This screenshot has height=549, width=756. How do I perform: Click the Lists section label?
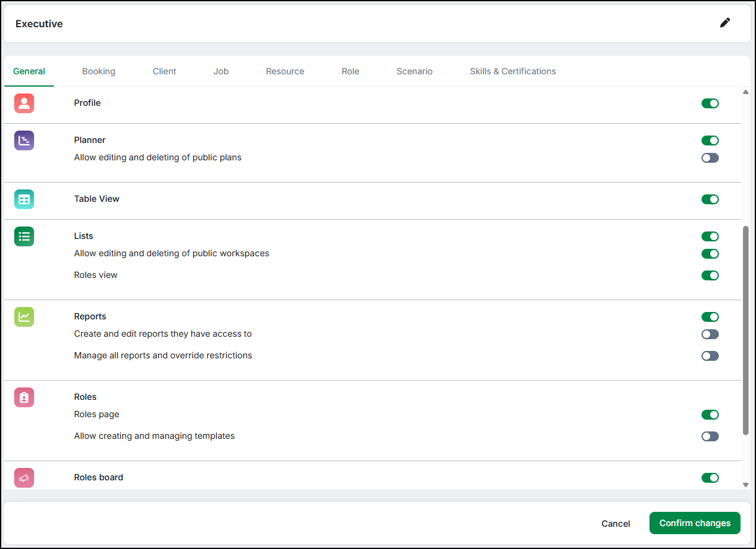coord(84,236)
